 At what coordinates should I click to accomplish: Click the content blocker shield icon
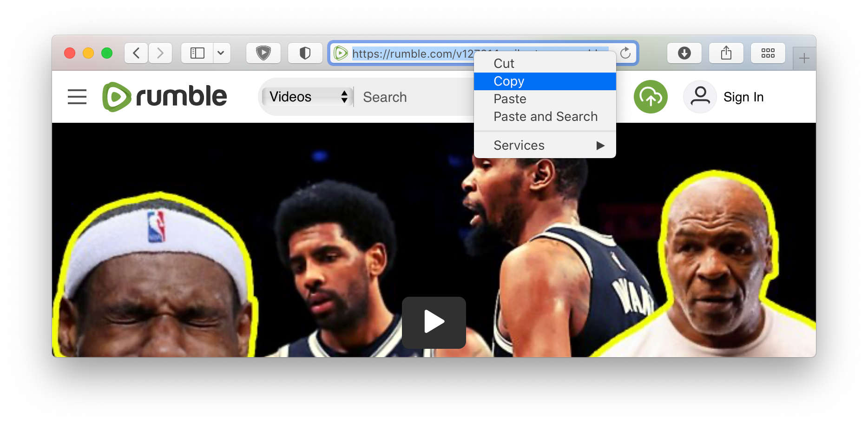click(x=305, y=53)
